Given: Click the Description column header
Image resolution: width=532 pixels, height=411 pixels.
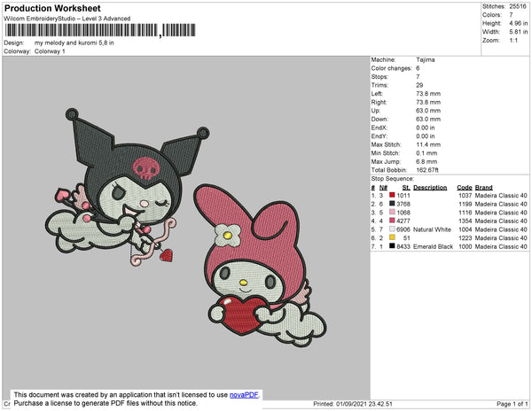Looking at the screenshot, I should [x=430, y=188].
